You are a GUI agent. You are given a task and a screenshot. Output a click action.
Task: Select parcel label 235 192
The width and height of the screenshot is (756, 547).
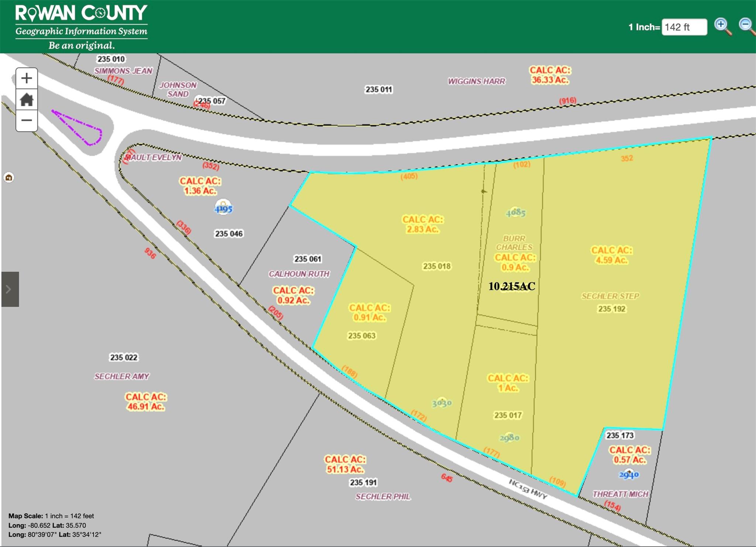(x=612, y=309)
